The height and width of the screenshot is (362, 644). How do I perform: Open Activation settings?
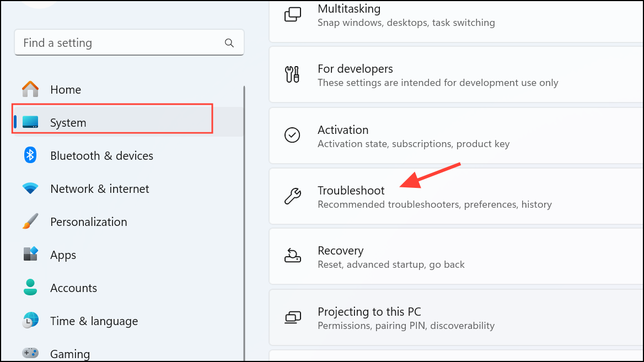tap(456, 136)
